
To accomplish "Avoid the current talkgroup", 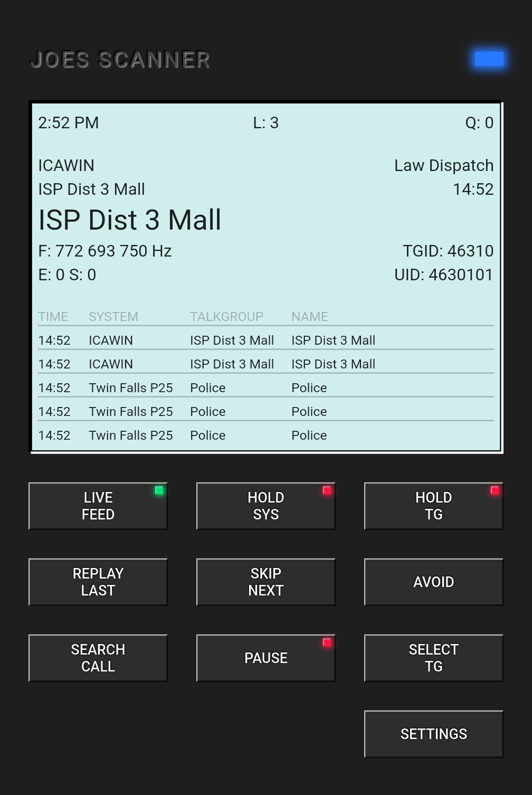I will click(x=433, y=582).
